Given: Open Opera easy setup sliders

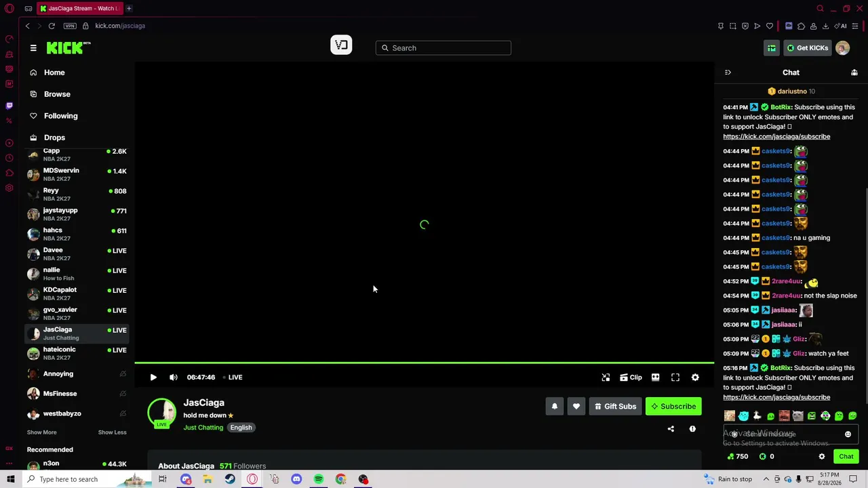Looking at the screenshot, I should (x=855, y=26).
